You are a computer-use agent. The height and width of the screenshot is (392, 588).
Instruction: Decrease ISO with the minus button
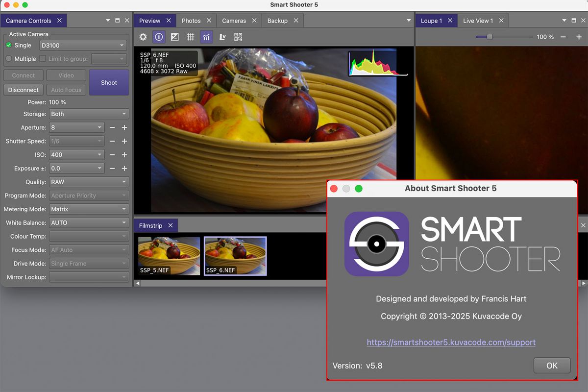(112, 155)
